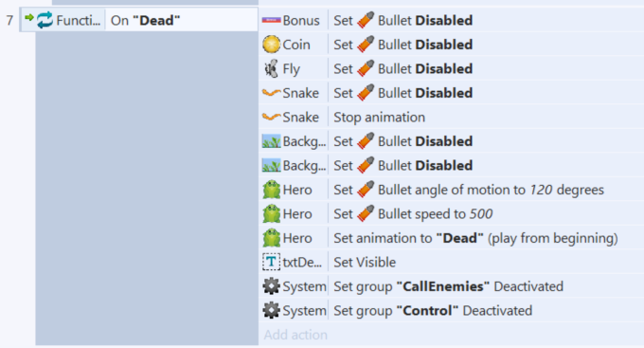Image resolution: width=644 pixels, height=348 pixels.
Task: Click the Bonus object icon
Action: [271, 20]
